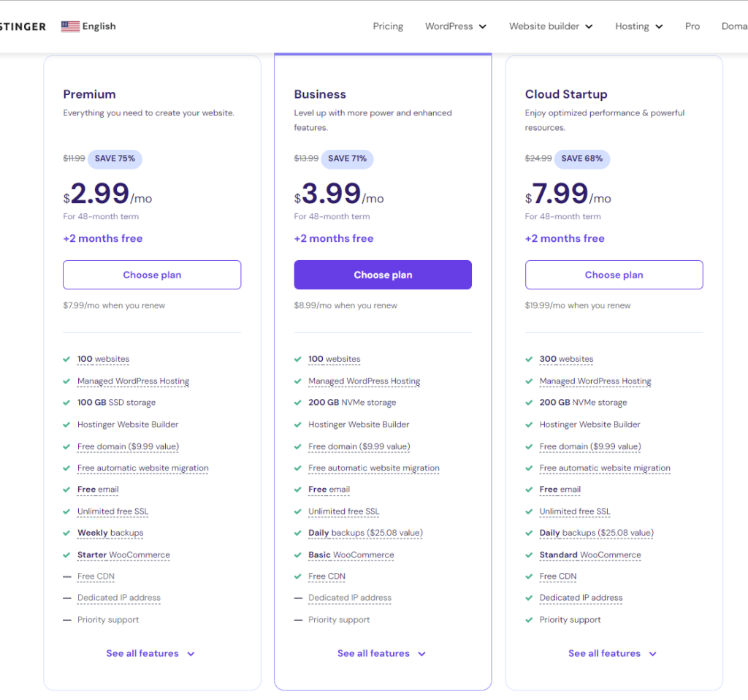The image size is (748, 700).
Task: Click Free CDN in Premium plan
Action: click(96, 576)
